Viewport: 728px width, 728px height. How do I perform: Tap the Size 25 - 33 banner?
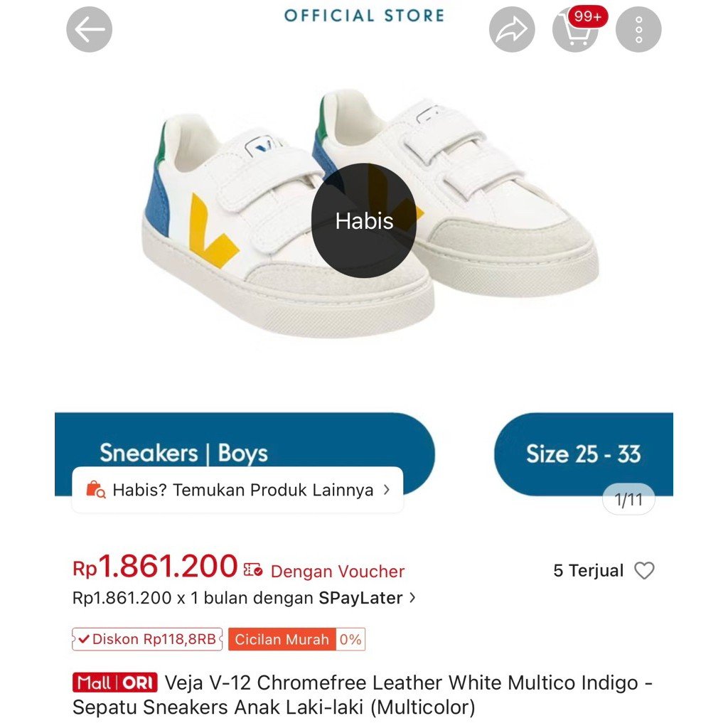tap(583, 454)
